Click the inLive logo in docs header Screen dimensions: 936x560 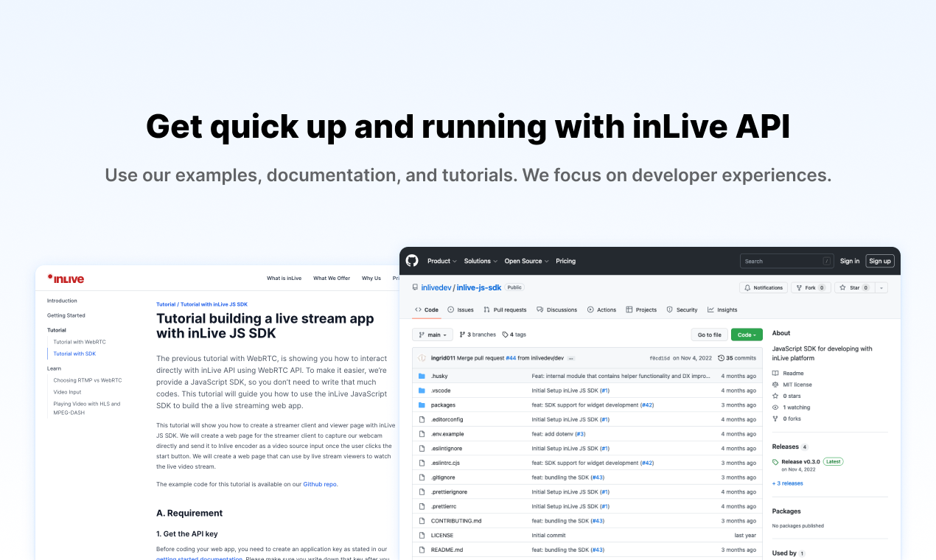(66, 279)
